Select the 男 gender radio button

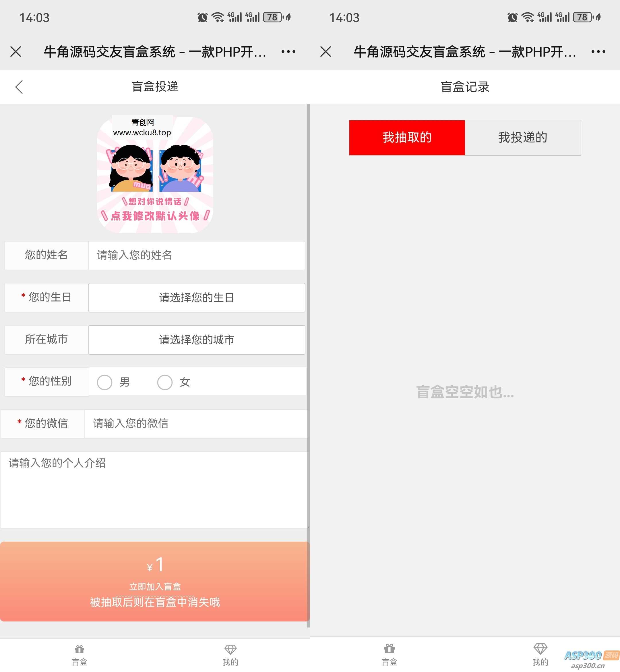coord(105,382)
